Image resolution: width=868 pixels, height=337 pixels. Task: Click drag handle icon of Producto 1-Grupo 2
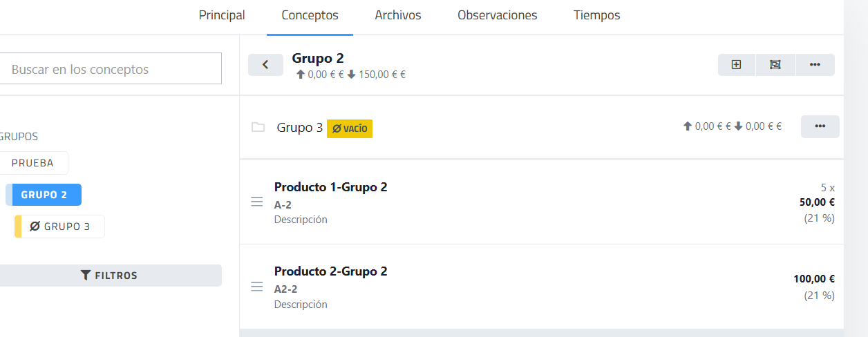(257, 202)
